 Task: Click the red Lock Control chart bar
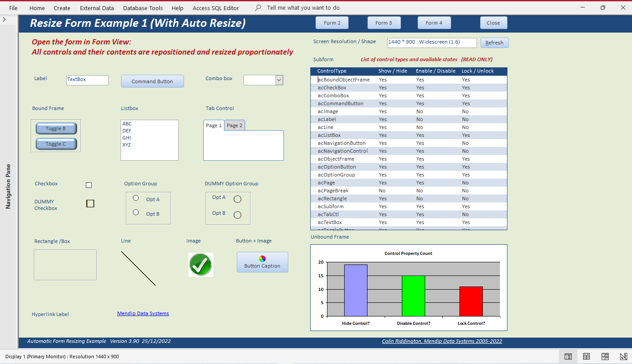pos(471,301)
